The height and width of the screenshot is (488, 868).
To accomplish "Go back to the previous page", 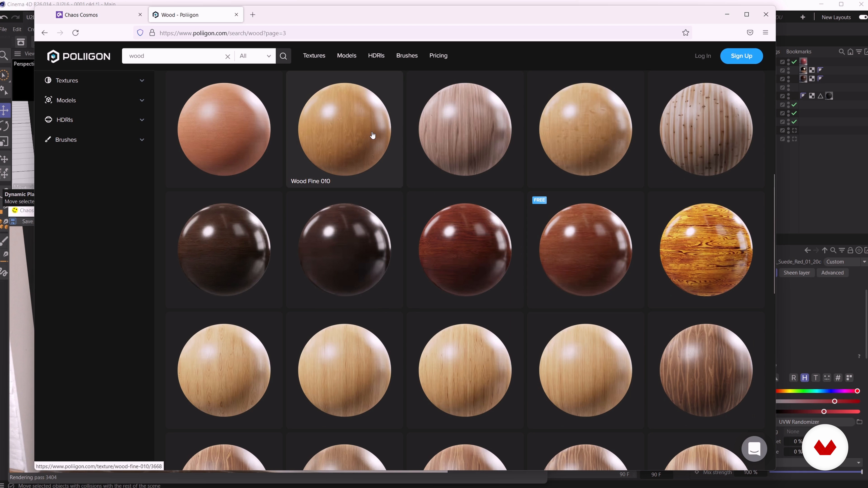I will 45,33.
